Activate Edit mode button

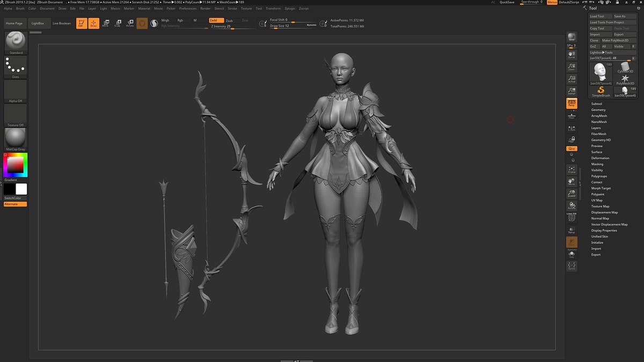click(x=80, y=23)
